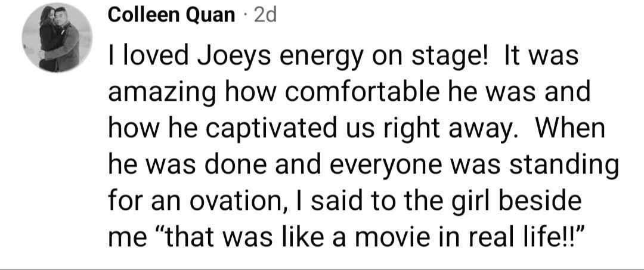Click the word comfortable in the comment

tap(362, 92)
